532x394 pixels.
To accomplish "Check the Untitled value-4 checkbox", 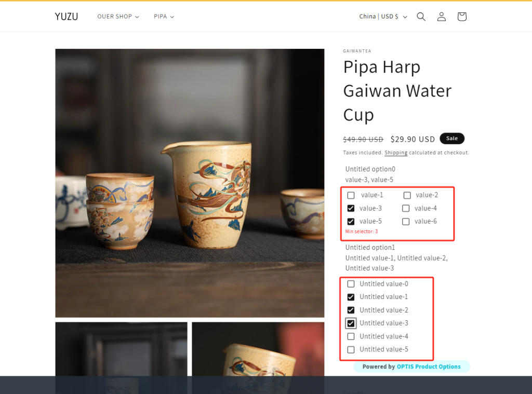I will click(x=351, y=336).
